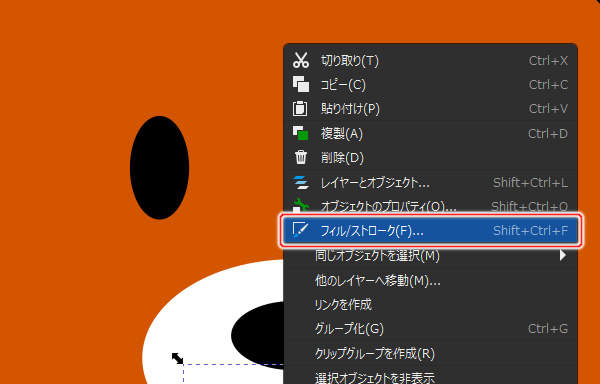Open レイヤーとオブジェクト... dialog
Screen dimensions: 600x384
tap(430, 182)
